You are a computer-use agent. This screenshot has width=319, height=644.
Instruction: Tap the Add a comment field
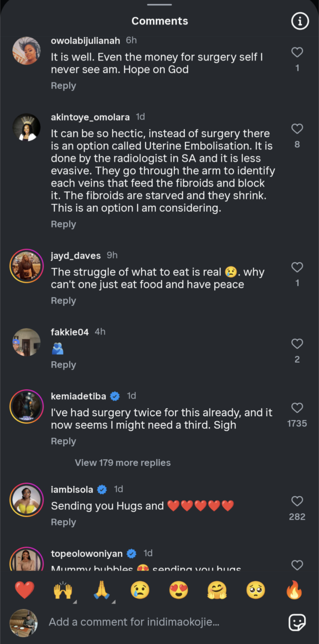[x=159, y=622]
